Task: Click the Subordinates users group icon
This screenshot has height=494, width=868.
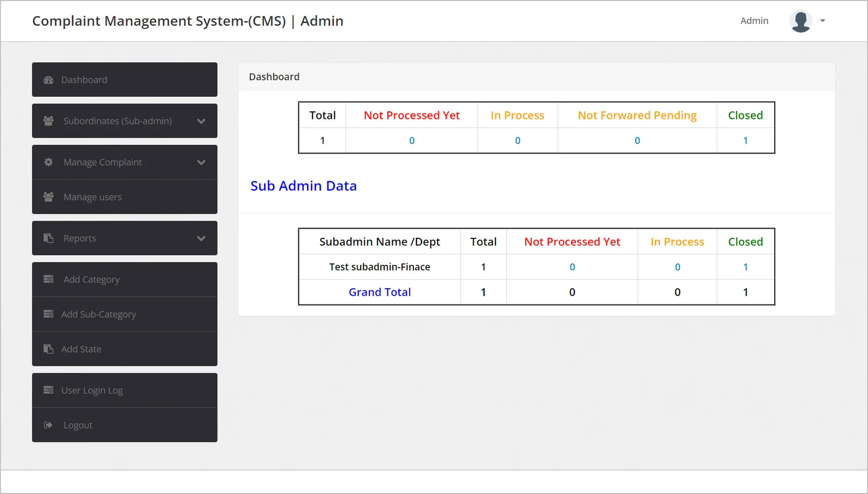Action: (48, 121)
